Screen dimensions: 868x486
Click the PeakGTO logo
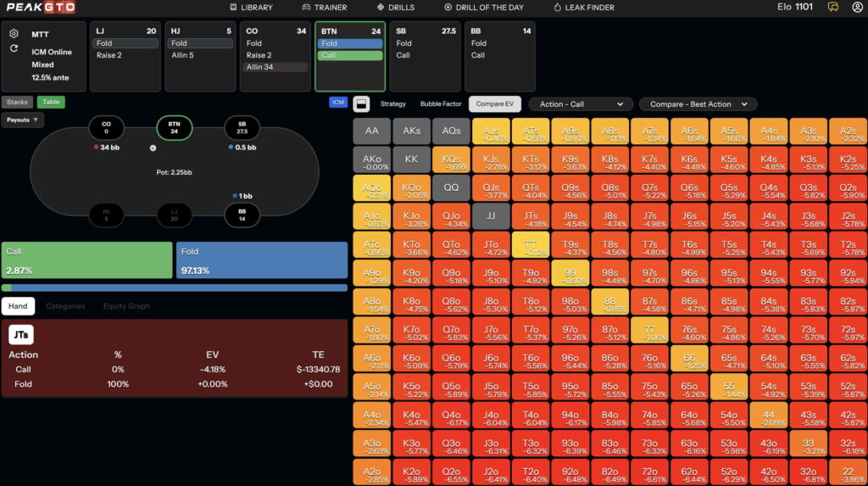42,8
